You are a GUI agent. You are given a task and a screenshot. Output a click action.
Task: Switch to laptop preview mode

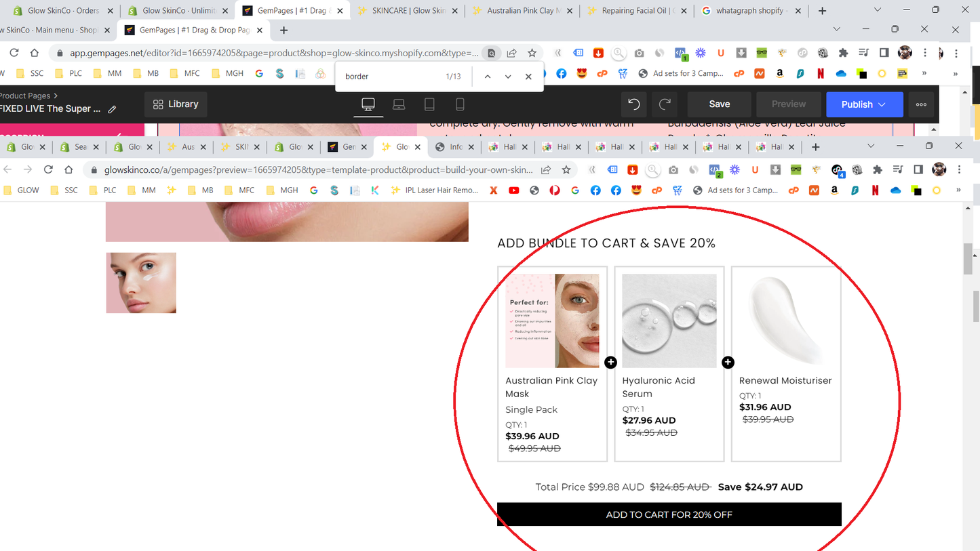[x=399, y=103]
